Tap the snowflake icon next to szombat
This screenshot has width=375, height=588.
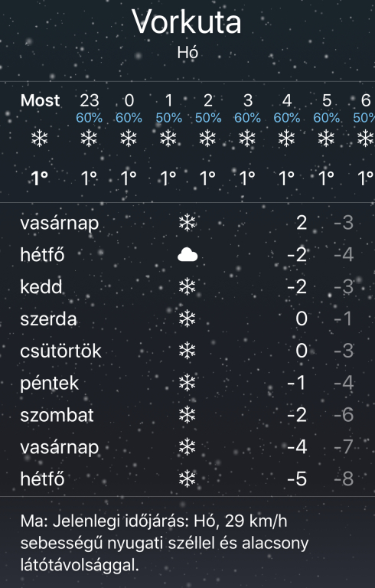point(187,415)
